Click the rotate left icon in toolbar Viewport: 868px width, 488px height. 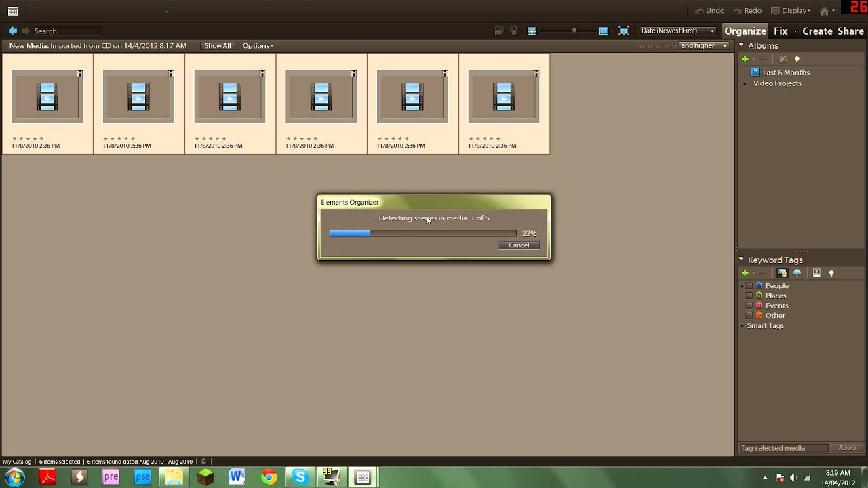(x=498, y=30)
